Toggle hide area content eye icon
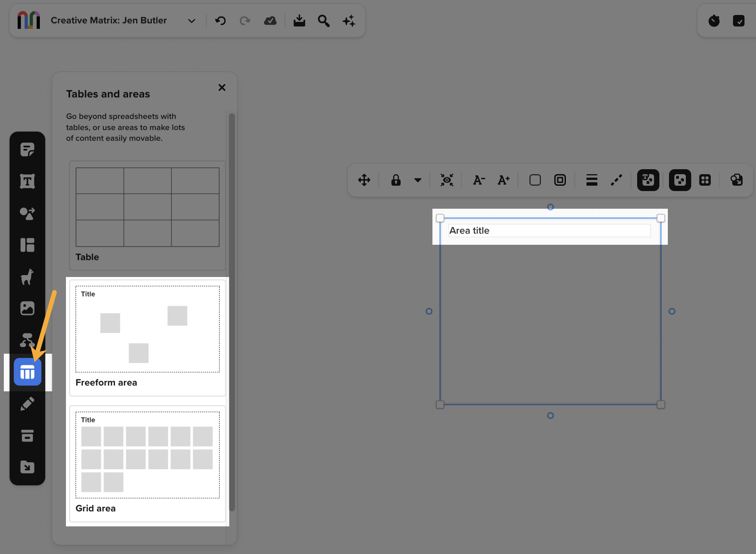 [x=447, y=180]
